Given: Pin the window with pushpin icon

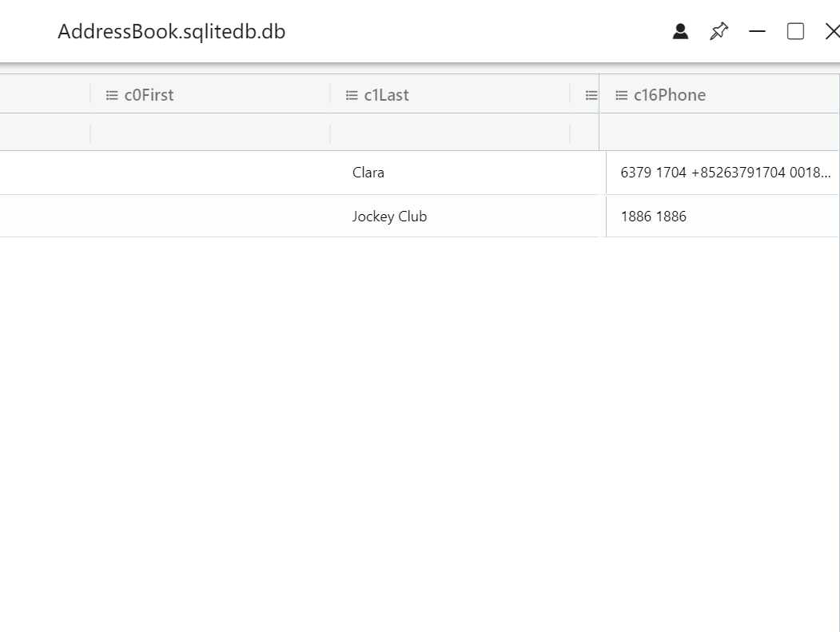Looking at the screenshot, I should [x=719, y=32].
